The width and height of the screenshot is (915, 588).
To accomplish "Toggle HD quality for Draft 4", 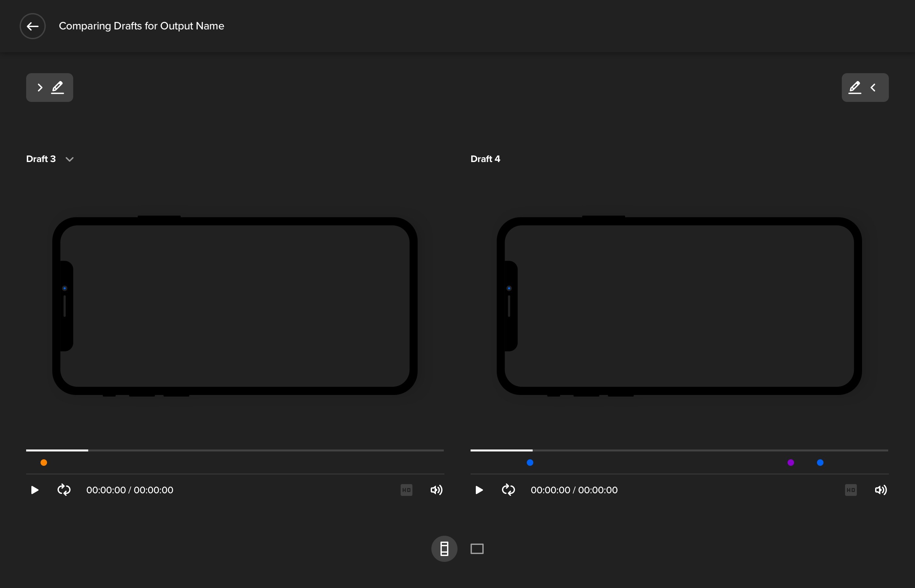I will point(851,490).
